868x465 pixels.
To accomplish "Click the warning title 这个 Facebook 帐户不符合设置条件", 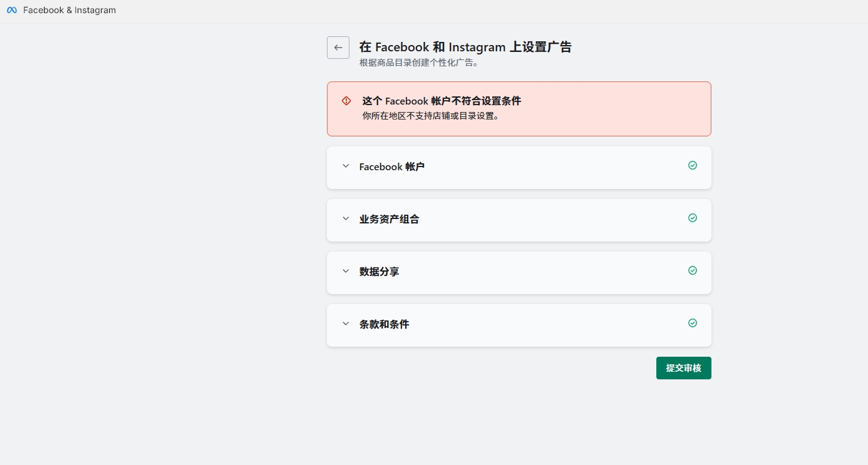I will pyautogui.click(x=442, y=101).
